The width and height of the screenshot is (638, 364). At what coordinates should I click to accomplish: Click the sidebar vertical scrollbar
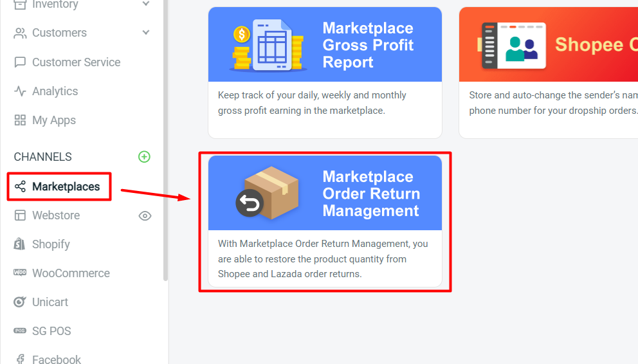(165, 140)
